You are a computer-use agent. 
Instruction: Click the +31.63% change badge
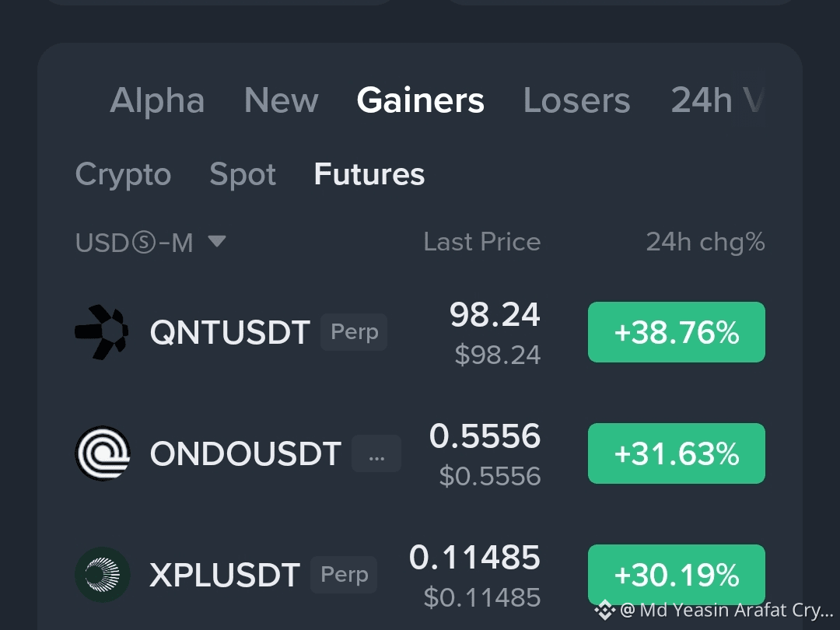[x=677, y=453]
